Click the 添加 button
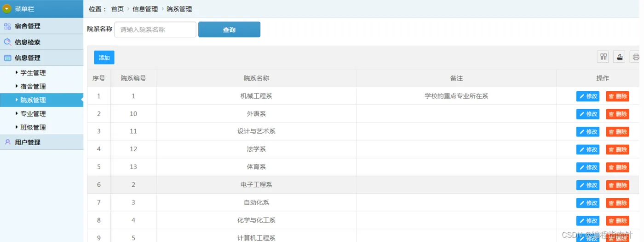This screenshot has width=644, height=242. (x=104, y=58)
